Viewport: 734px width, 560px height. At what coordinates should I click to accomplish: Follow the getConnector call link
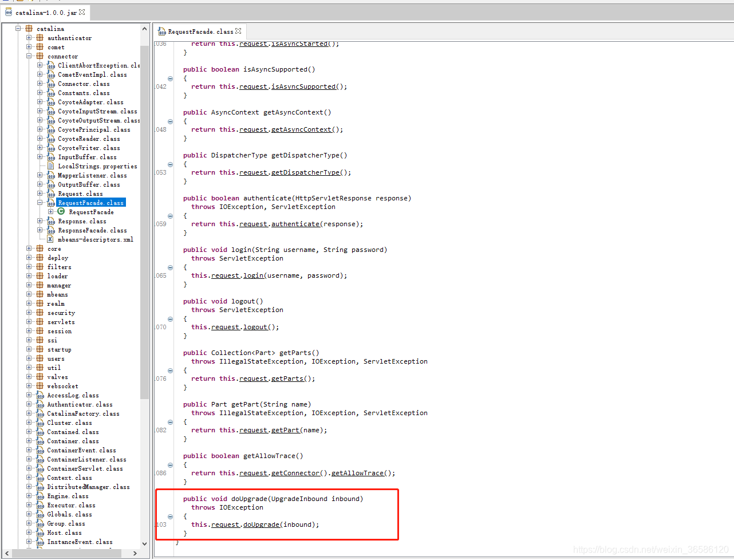coord(295,473)
